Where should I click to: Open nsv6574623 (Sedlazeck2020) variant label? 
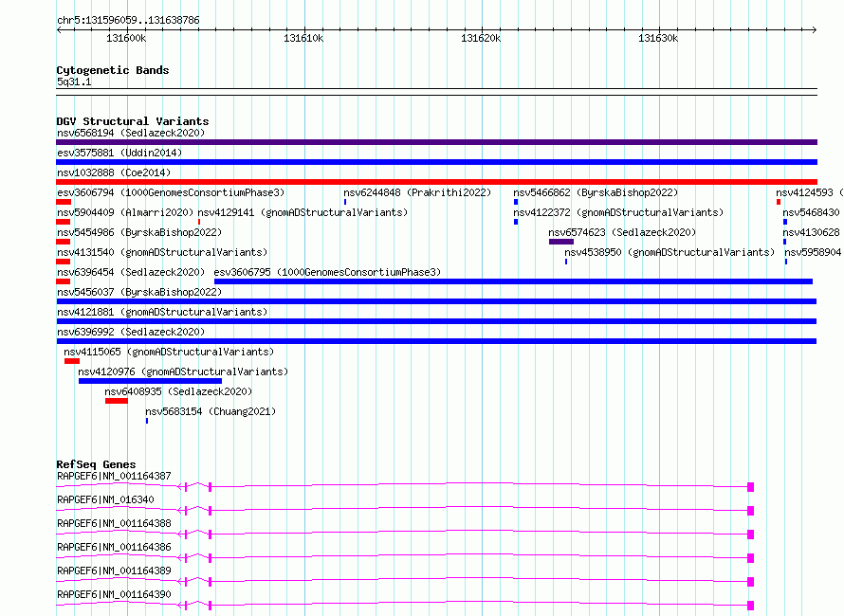pyautogui.click(x=622, y=232)
